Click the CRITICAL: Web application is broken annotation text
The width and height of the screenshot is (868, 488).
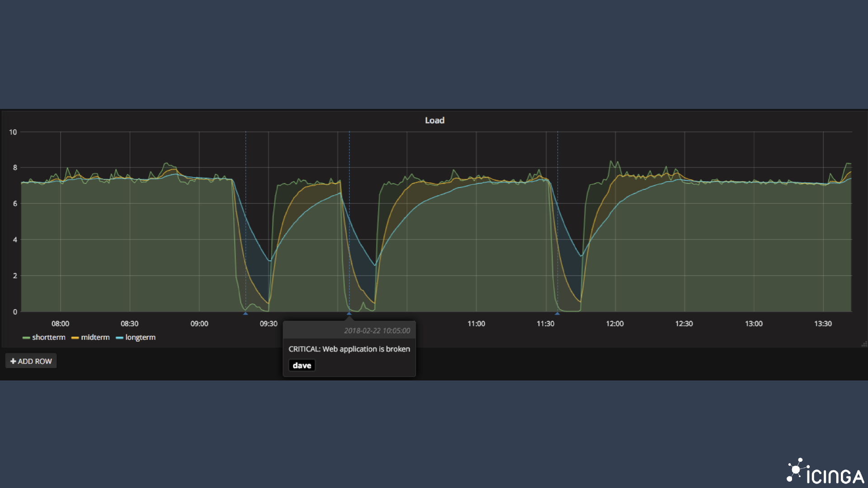click(x=349, y=349)
